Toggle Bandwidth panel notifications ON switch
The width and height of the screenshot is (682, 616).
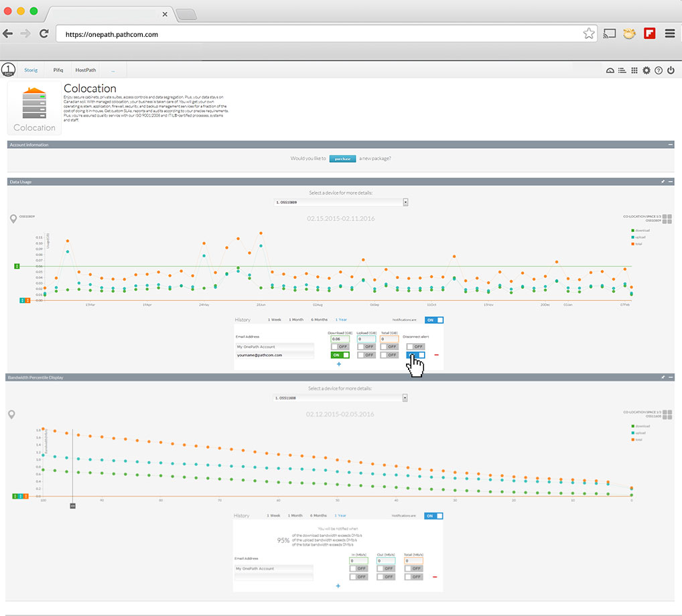[433, 516]
